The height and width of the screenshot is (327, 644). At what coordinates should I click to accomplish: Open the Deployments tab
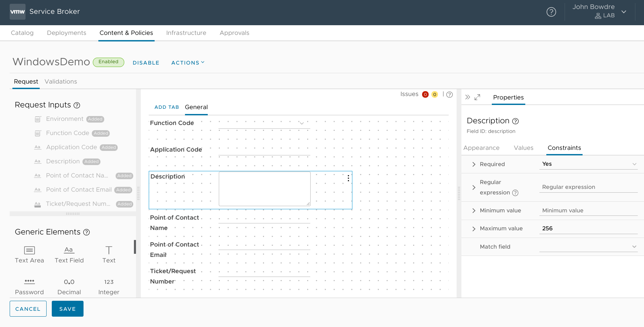coord(67,33)
